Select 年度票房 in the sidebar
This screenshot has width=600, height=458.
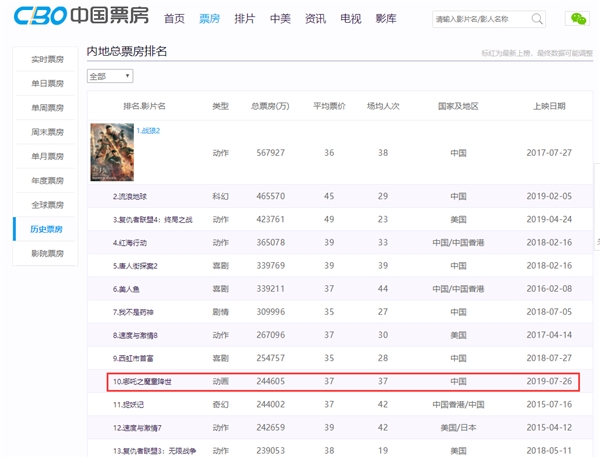(46, 181)
